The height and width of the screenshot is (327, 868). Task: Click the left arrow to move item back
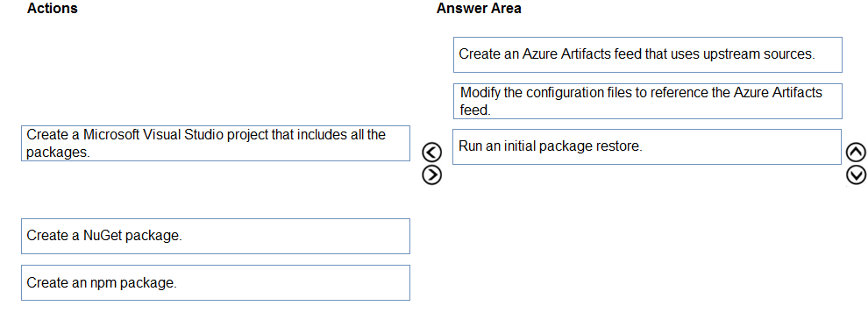[431, 151]
